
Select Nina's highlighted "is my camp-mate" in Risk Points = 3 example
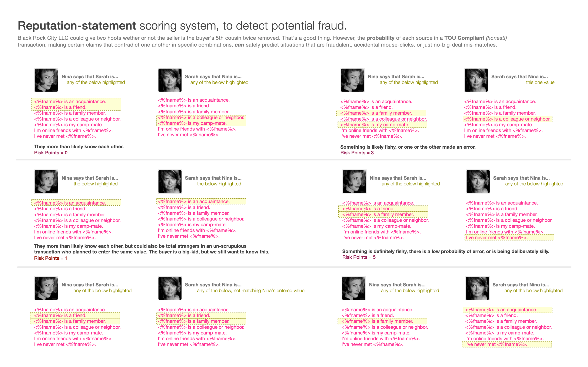point(375,125)
